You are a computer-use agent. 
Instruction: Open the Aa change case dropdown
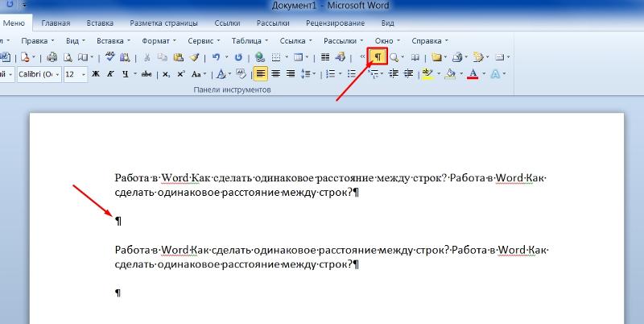tap(198, 74)
